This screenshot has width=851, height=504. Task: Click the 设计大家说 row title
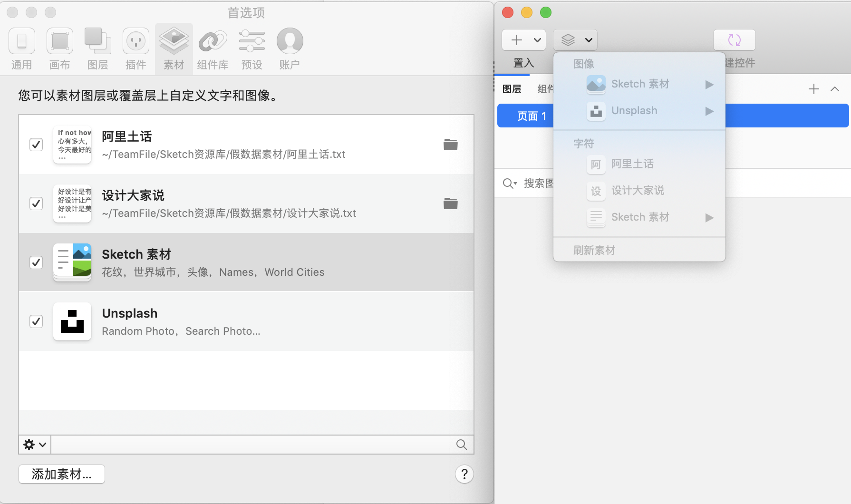pos(133,195)
